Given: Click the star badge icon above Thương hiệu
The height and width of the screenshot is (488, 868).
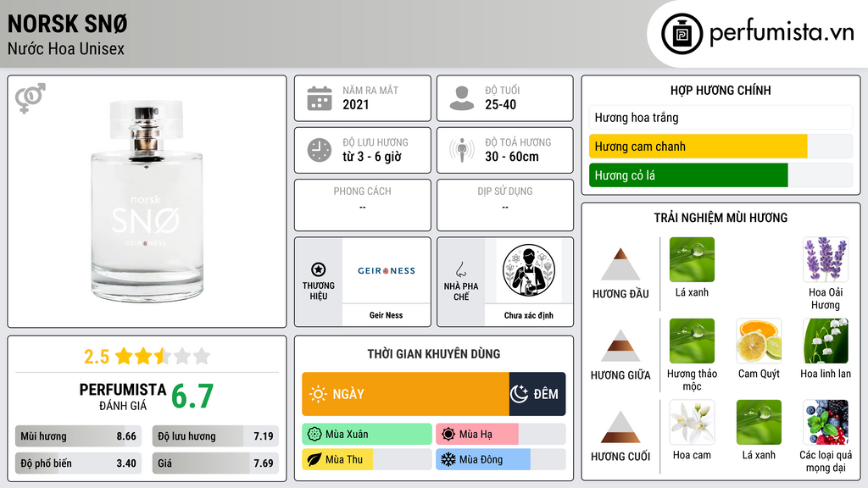Looking at the screenshot, I should click(319, 269).
